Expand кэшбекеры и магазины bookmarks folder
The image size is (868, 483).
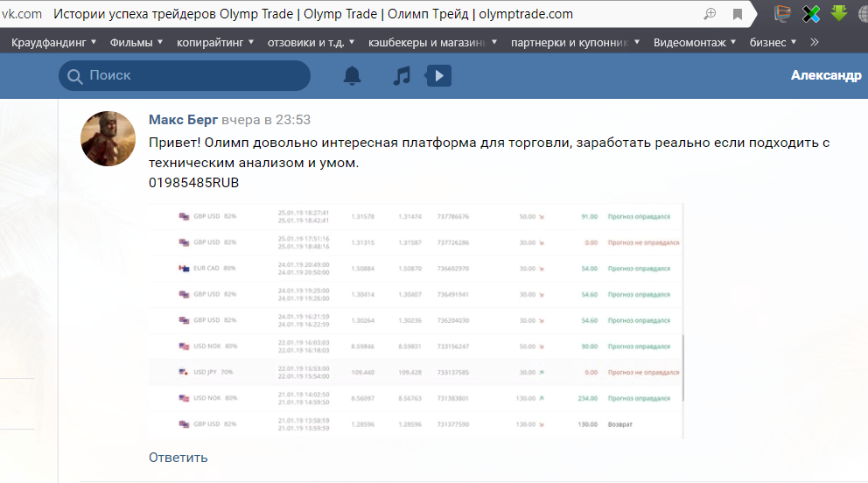click(x=432, y=42)
